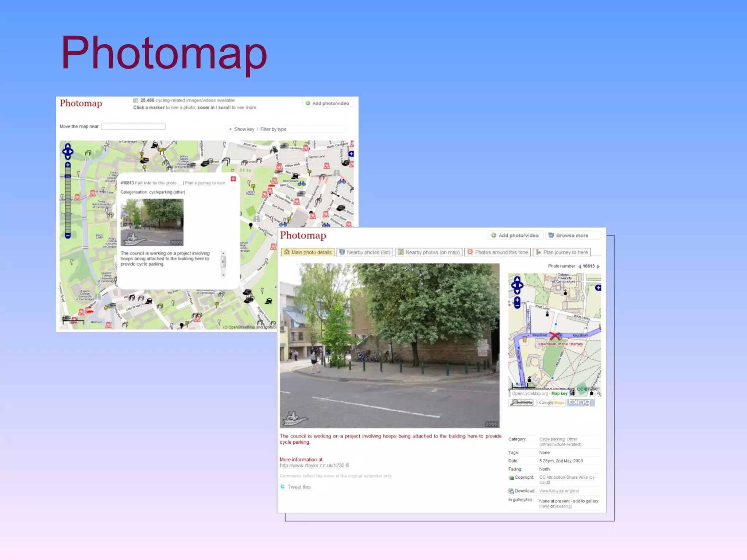Click Tweet this
The image size is (747, 560).
[299, 487]
